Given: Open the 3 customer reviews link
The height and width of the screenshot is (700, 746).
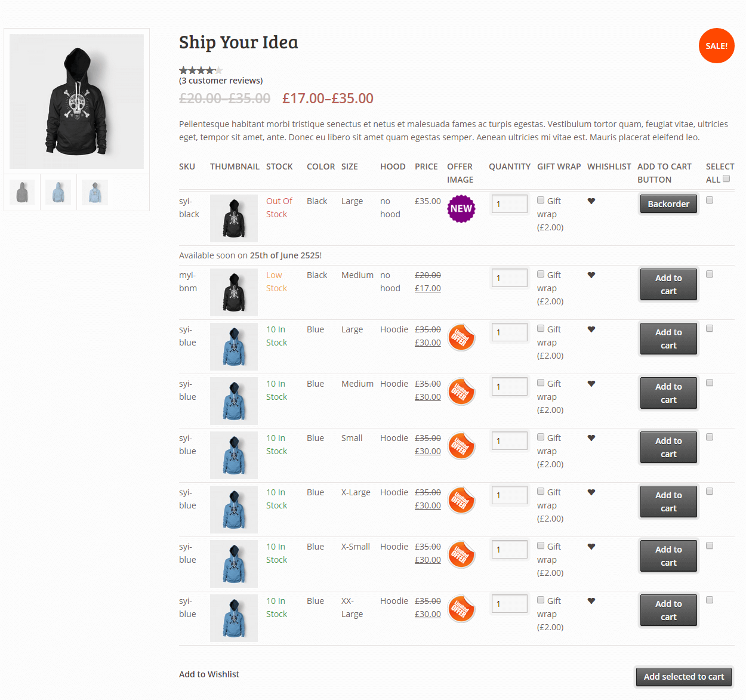Looking at the screenshot, I should click(x=221, y=81).
